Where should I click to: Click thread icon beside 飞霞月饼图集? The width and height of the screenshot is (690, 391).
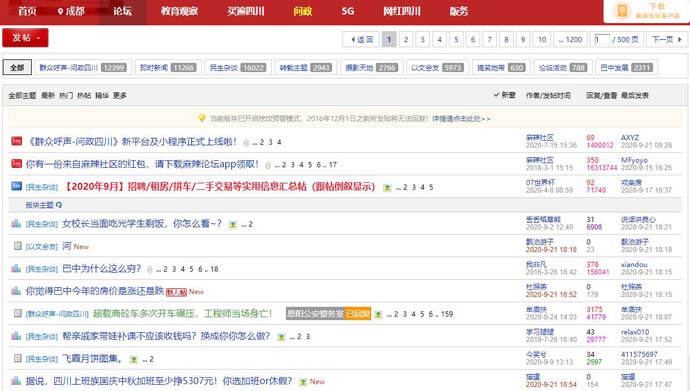click(17, 358)
